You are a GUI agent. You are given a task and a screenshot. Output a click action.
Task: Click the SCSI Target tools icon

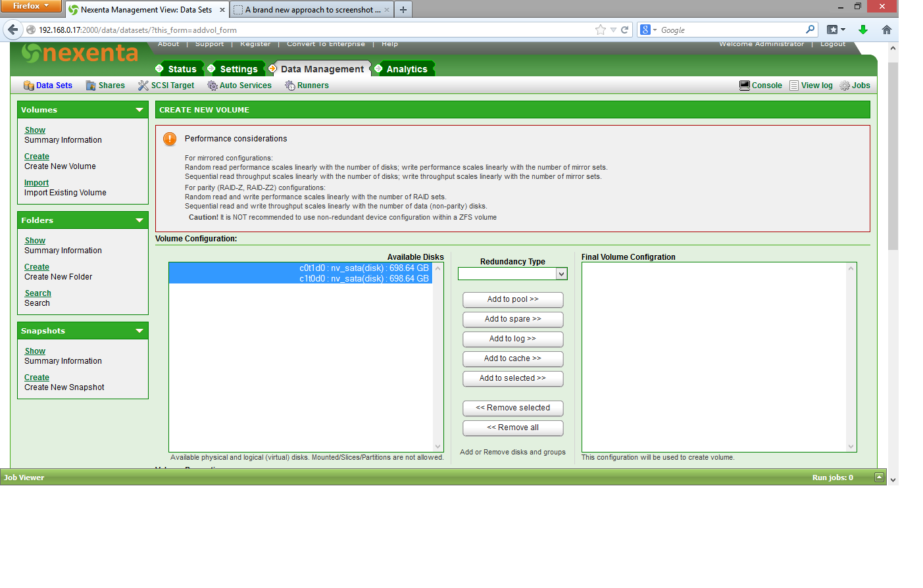tap(143, 86)
